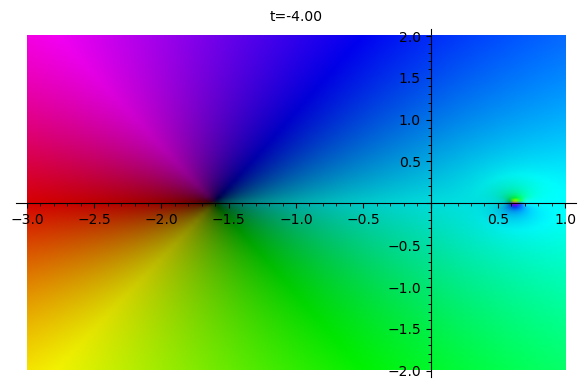This screenshot has height=389, width=586.
Task: Click the x-axis label 0.5
Action: coord(499,219)
